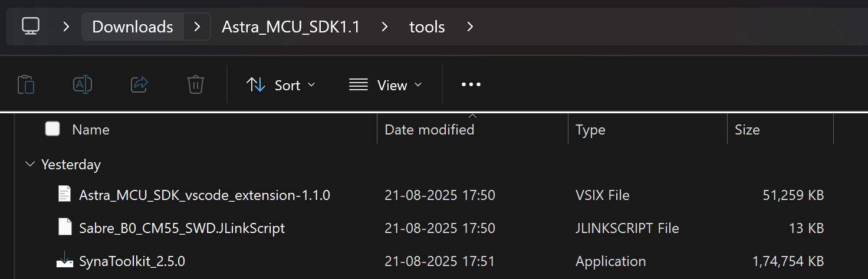Click the Rename toolbar icon
Image resolution: width=868 pixels, height=279 pixels.
pos(83,85)
